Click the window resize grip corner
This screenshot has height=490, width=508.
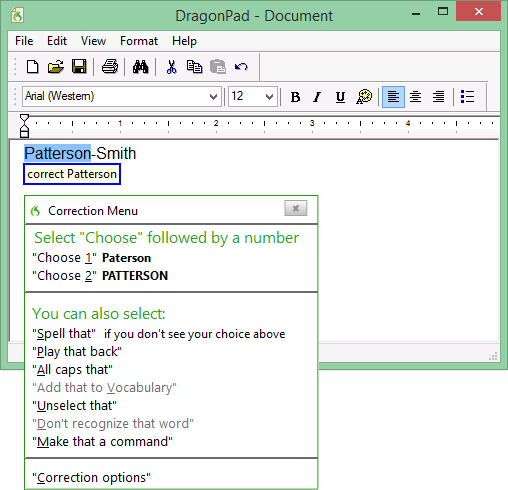pyautogui.click(x=493, y=356)
